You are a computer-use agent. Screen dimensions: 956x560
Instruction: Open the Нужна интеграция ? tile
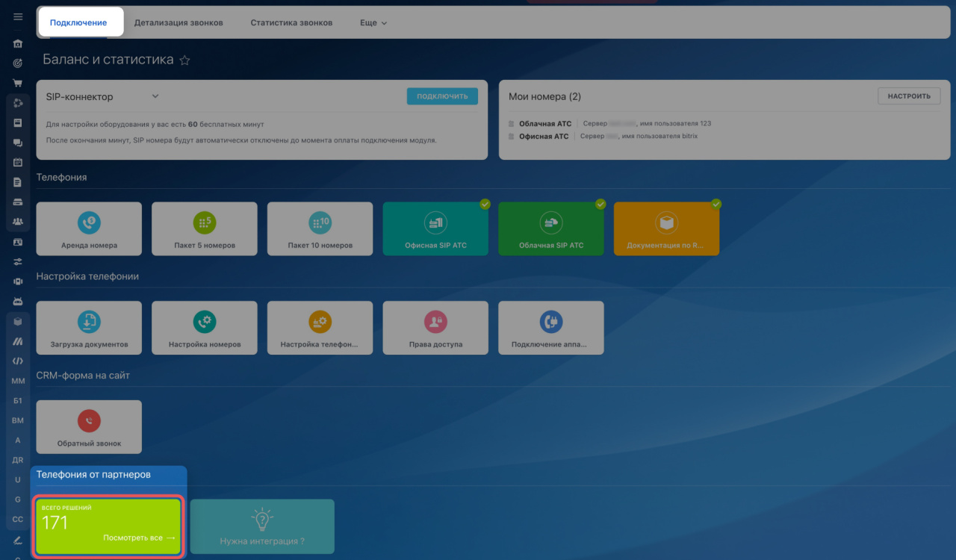(262, 526)
